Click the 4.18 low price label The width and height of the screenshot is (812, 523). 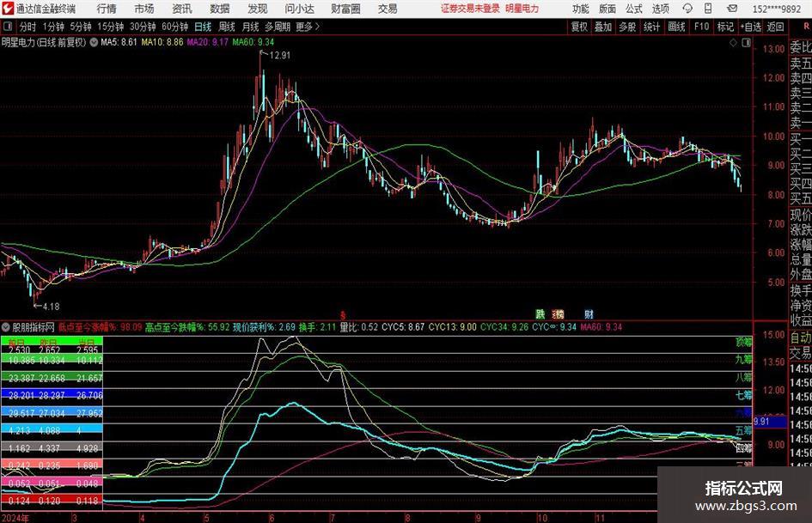51,307
